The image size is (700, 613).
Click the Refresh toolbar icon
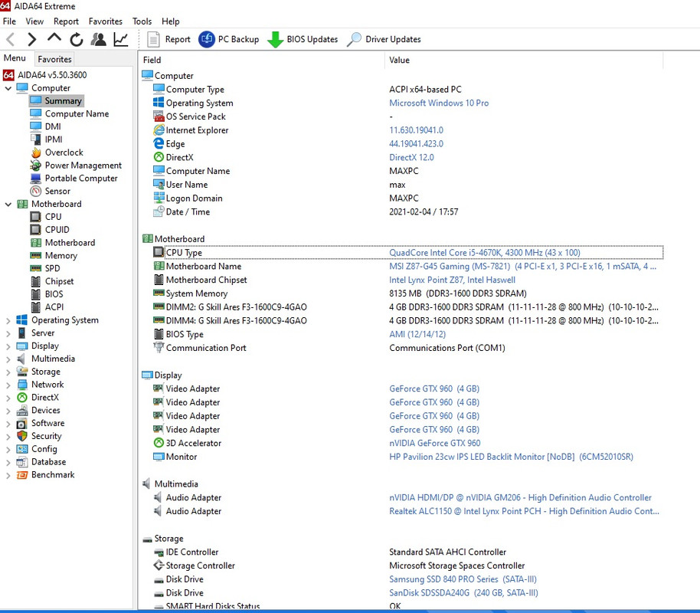click(x=77, y=39)
